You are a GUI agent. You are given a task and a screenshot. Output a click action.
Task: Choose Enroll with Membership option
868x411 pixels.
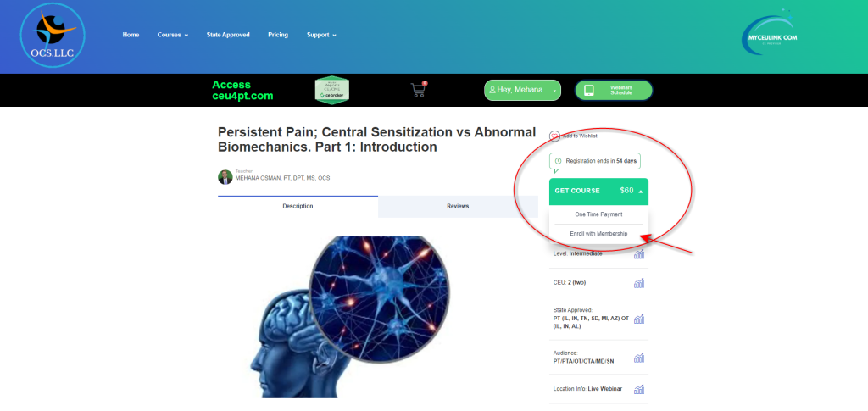tap(598, 234)
